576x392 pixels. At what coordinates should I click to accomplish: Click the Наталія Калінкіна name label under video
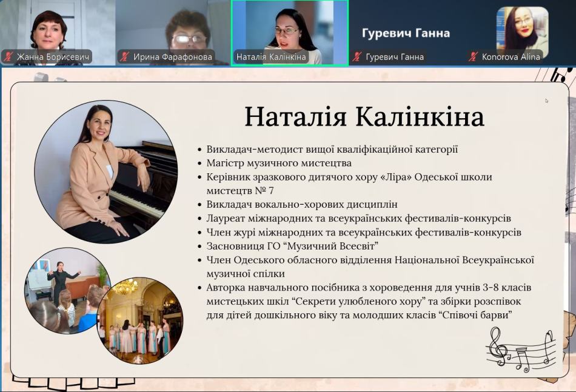(270, 57)
